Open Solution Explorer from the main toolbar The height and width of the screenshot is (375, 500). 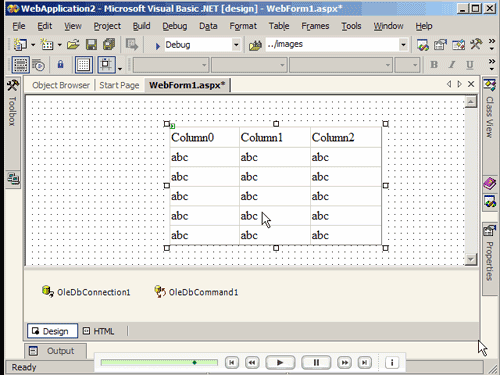click(423, 45)
